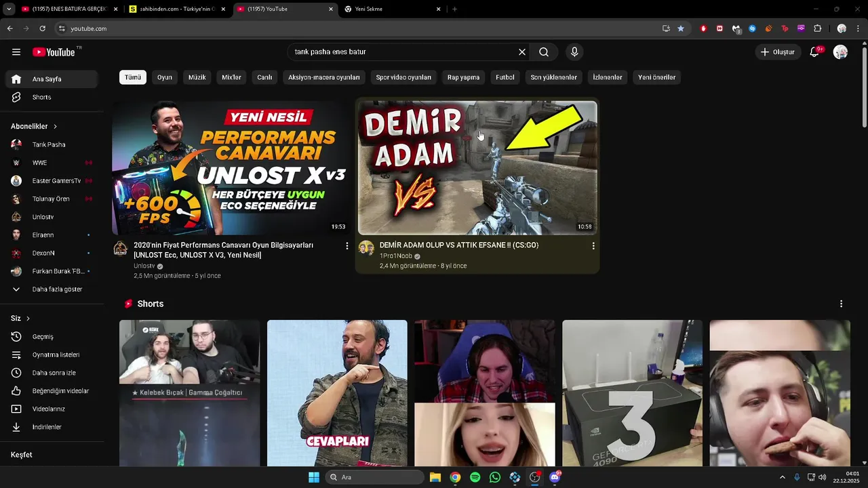Image resolution: width=868 pixels, height=488 pixels.
Task: Start voice search with the microphone
Action: pos(574,52)
